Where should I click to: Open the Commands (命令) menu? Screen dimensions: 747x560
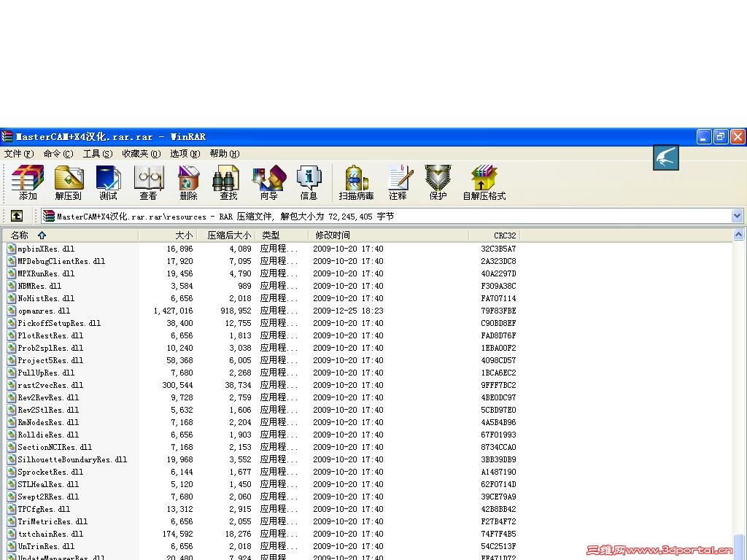pos(58,154)
